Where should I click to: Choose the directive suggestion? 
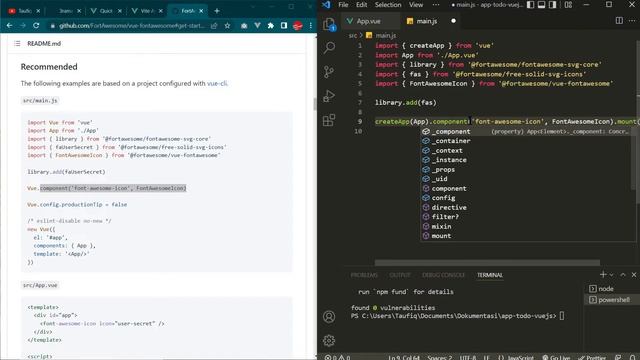point(528,207)
